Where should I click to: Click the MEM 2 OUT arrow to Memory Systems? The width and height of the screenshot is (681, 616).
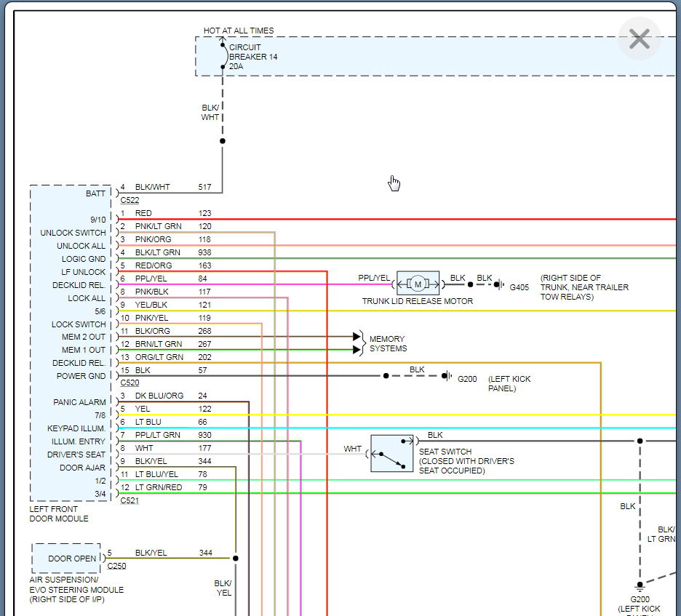[x=357, y=337]
